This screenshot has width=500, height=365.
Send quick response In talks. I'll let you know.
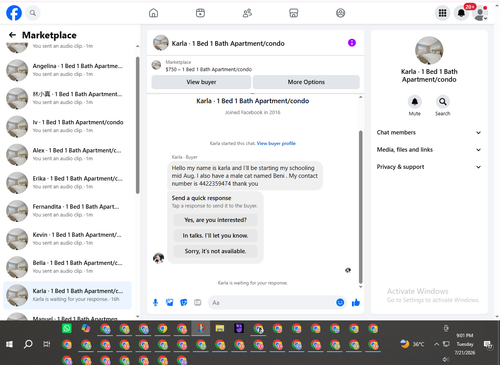click(215, 236)
